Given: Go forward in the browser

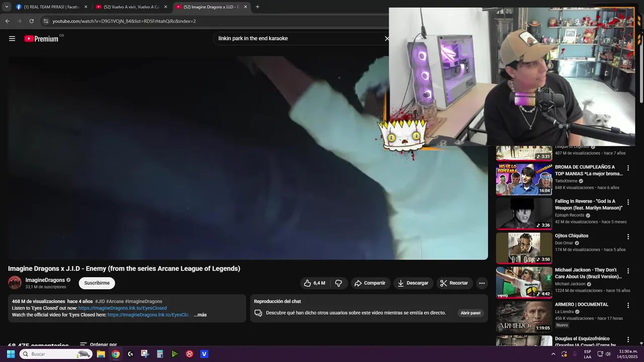Looking at the screenshot, I should click(19, 21).
